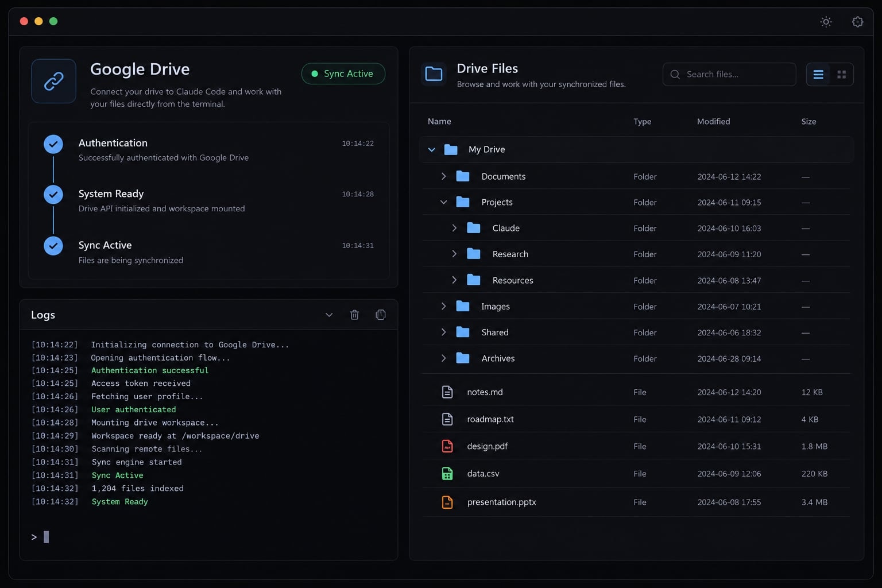This screenshot has height=588, width=882.
Task: Click the 10:14:22 Authentication timestamp
Action: click(358, 144)
